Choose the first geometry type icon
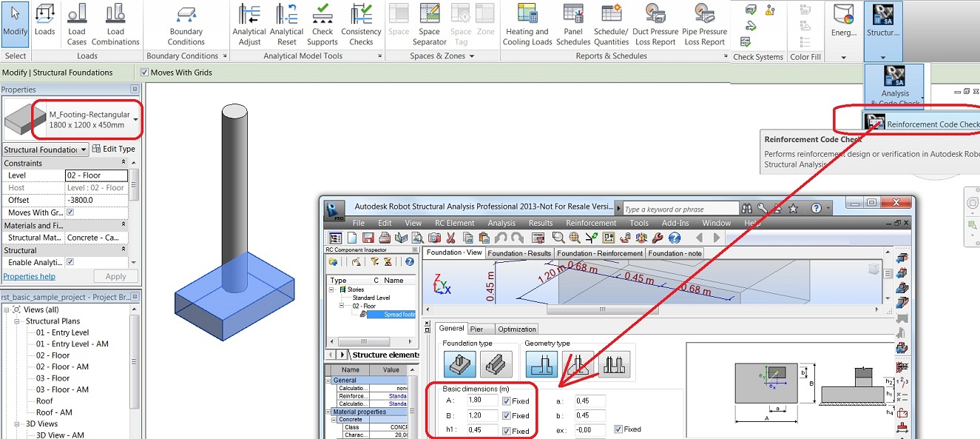 pyautogui.click(x=541, y=364)
